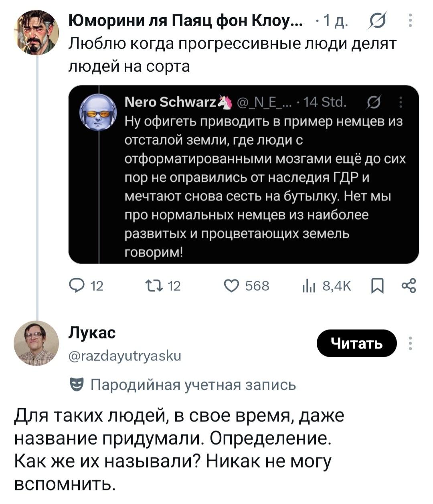The width and height of the screenshot is (433, 504).
Task: Open Nero Schwarz avatar in quoted tweet
Action: 97,112
